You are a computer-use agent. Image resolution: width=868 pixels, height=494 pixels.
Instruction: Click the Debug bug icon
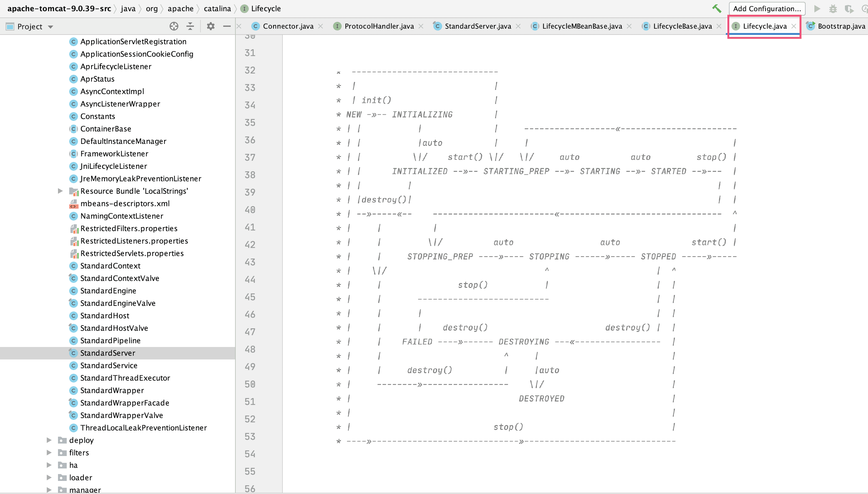tap(833, 8)
